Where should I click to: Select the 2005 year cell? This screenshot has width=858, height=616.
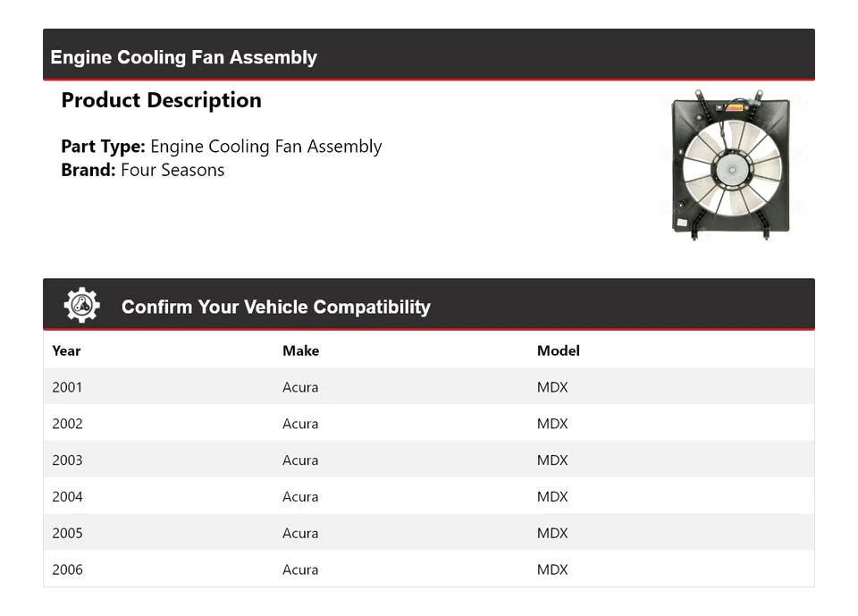pos(67,533)
